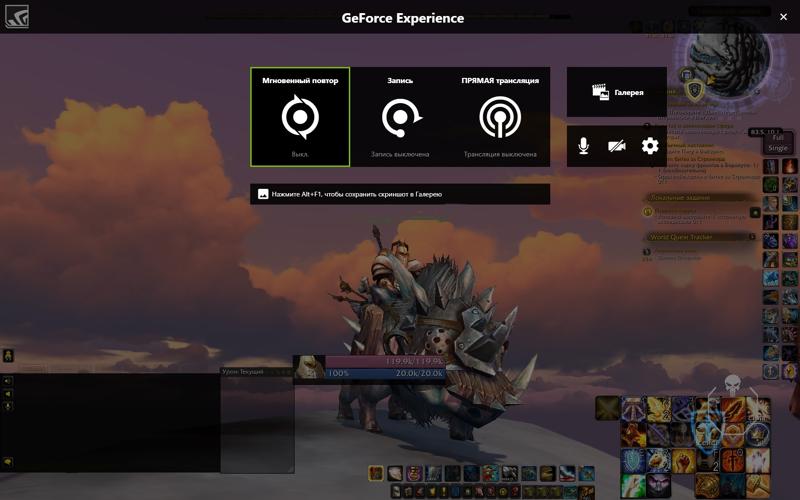The width and height of the screenshot is (800, 500).
Task: Click the yellow exclamation mark micro-menu icon
Action: (x=443, y=491)
